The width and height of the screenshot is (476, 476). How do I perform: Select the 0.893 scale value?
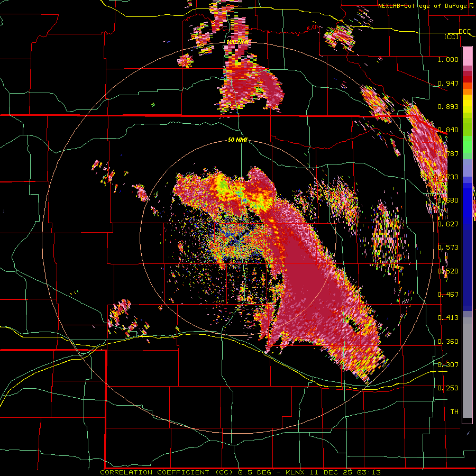[x=448, y=106]
